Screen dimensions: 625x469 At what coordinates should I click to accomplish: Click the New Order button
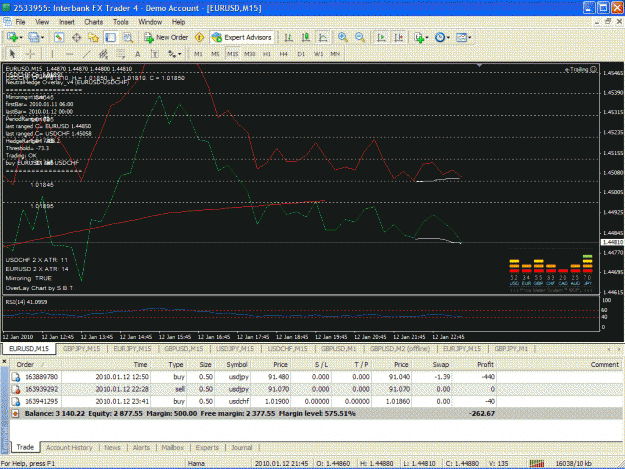point(166,37)
